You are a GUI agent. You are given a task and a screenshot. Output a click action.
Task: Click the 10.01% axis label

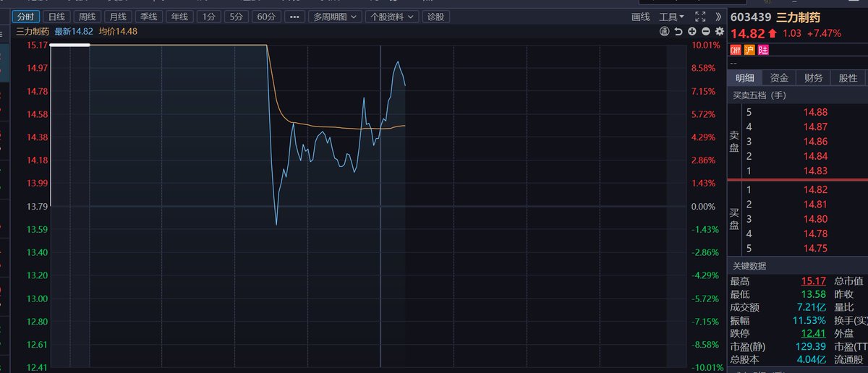tap(706, 45)
